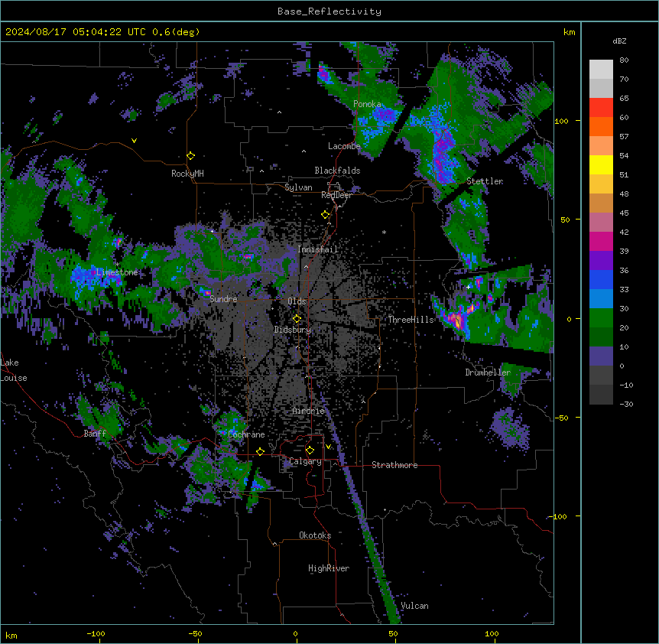The image size is (659, 644).
Task: Click the Calgary city label
Action: (x=306, y=461)
